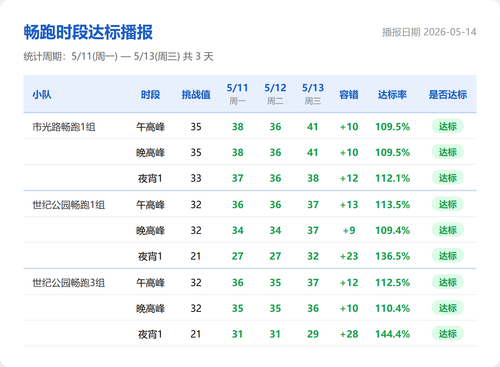Click the 时段 column header

[150, 95]
